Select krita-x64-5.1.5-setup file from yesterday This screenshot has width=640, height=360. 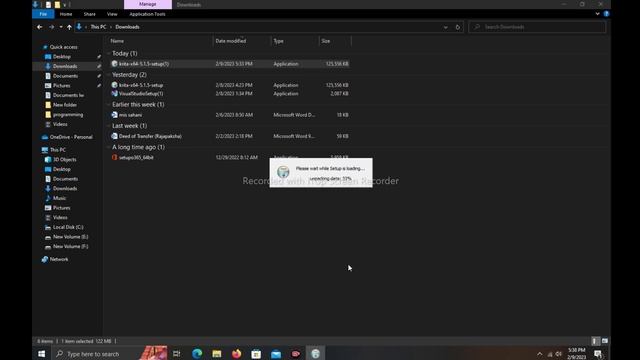141,85
